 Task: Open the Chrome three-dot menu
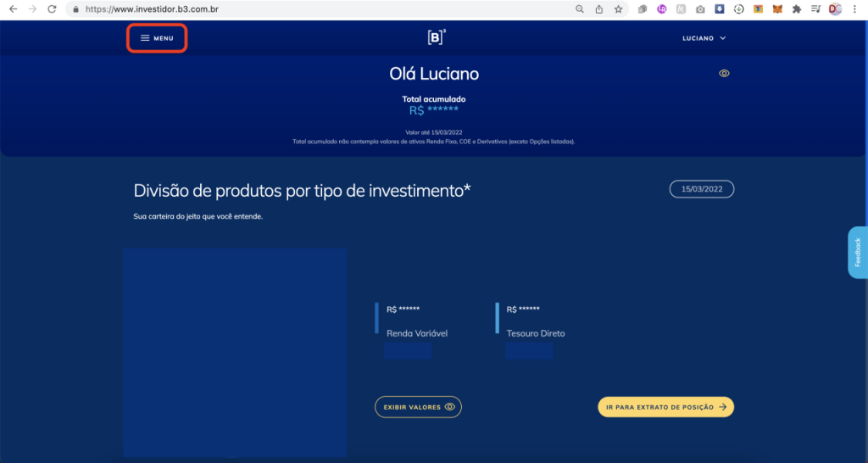pyautogui.click(x=856, y=9)
